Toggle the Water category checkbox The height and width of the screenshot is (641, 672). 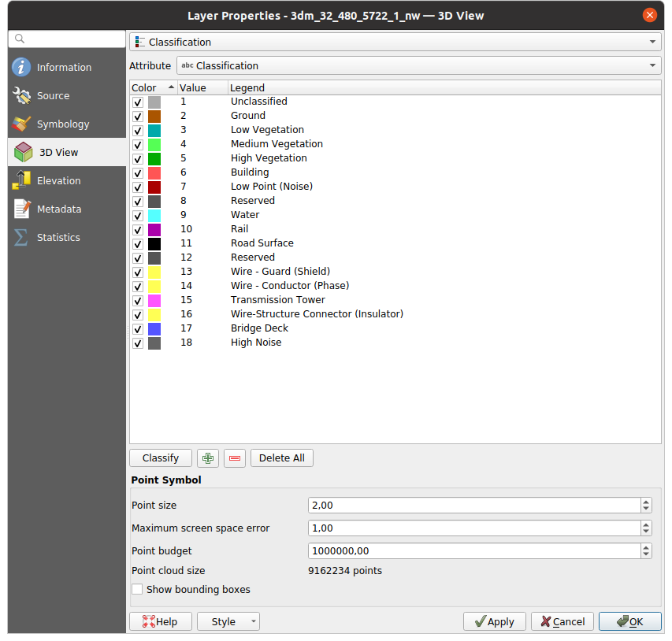[138, 216]
